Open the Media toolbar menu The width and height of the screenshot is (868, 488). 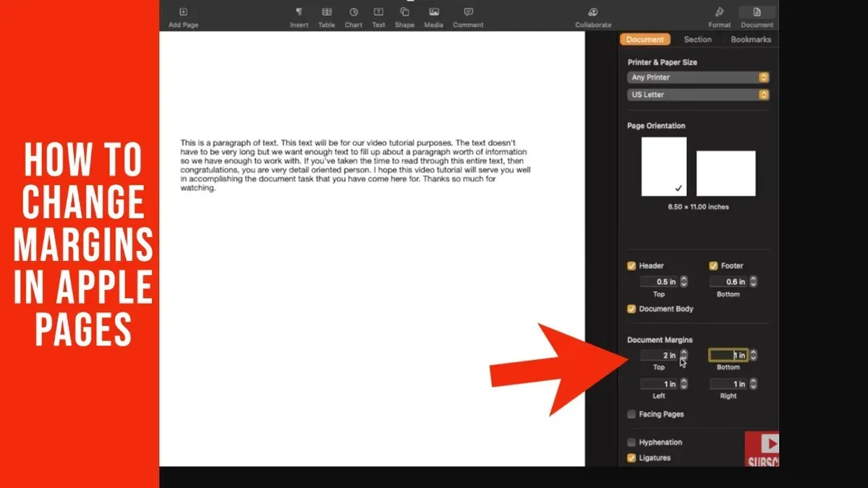(434, 12)
